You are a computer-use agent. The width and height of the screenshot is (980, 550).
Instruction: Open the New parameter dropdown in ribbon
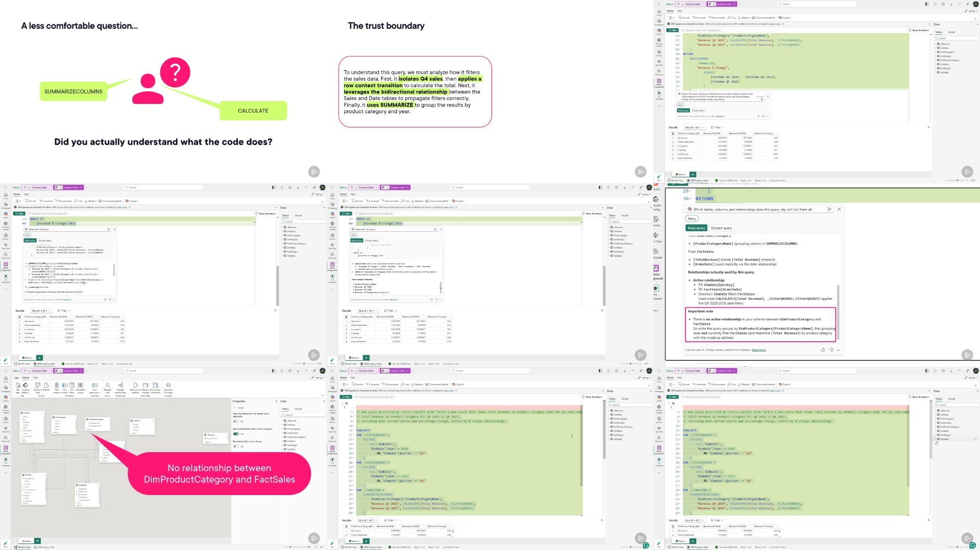coord(95,388)
